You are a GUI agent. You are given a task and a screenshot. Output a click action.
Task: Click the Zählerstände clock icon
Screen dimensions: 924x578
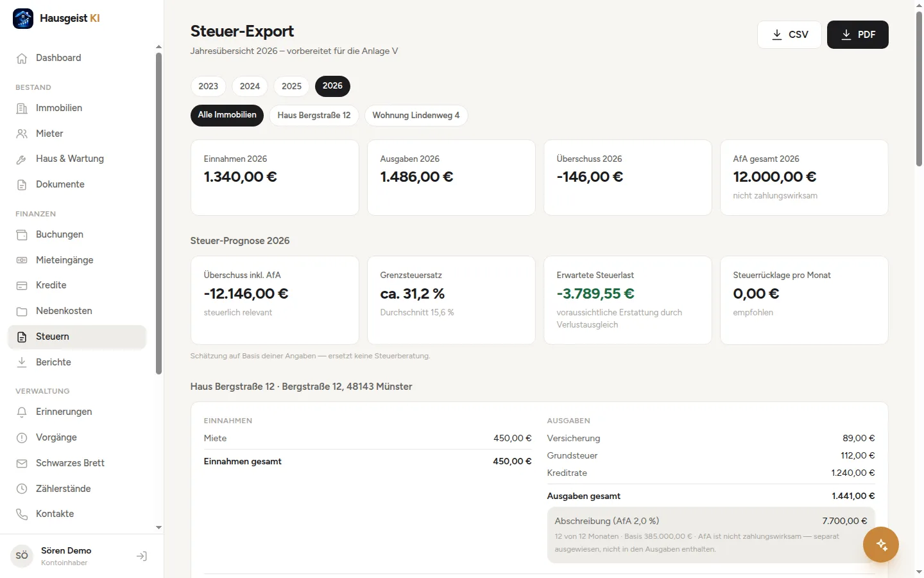[22, 489]
